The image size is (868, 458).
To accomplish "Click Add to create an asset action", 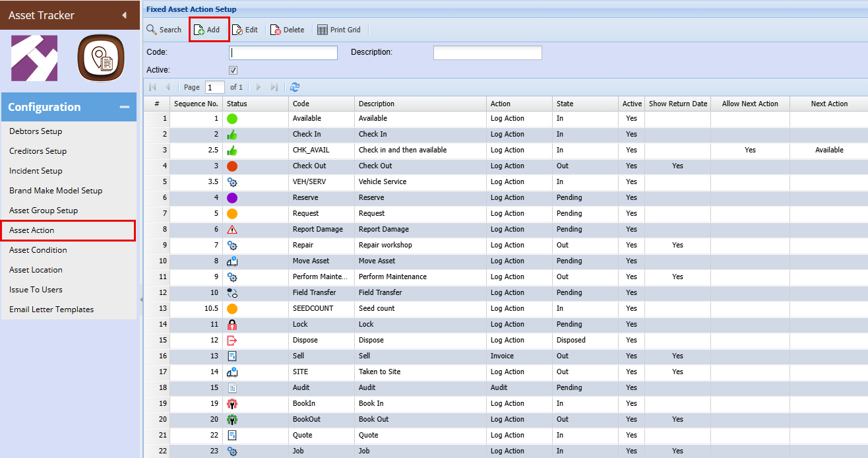I will (208, 30).
